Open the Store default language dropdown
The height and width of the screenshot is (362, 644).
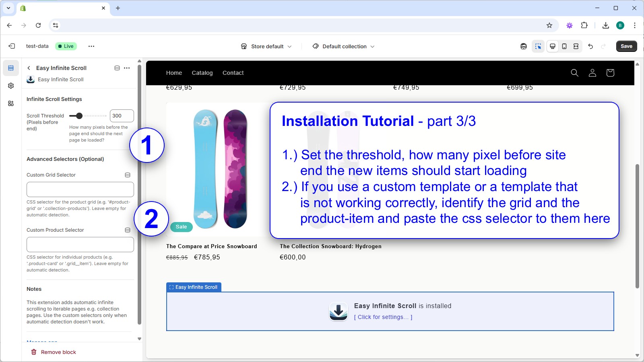click(x=266, y=46)
